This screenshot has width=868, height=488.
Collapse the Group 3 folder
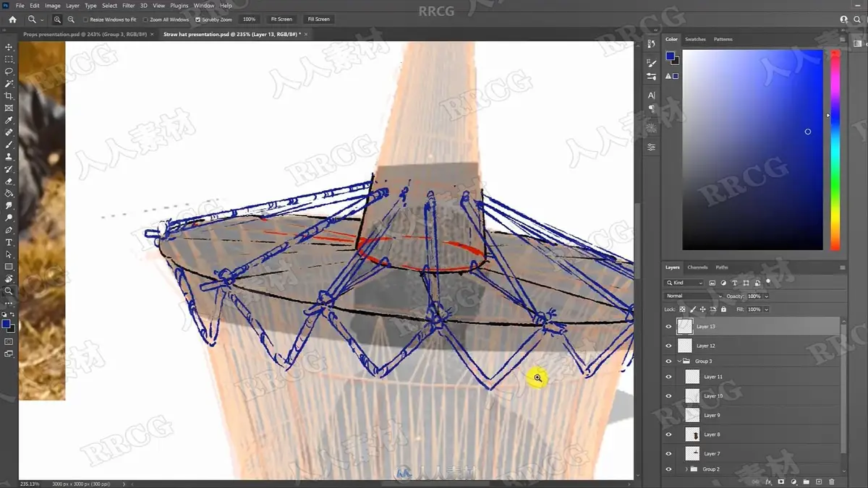click(x=678, y=361)
